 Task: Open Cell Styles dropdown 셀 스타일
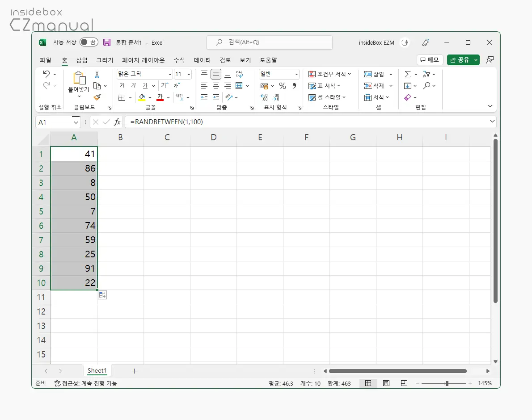click(327, 97)
